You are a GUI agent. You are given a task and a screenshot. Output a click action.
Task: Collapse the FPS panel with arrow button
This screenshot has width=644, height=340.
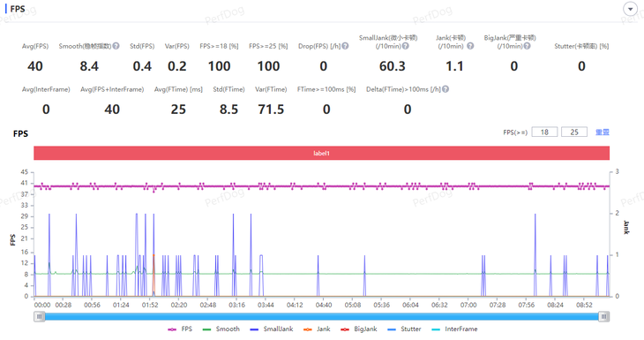point(630,9)
